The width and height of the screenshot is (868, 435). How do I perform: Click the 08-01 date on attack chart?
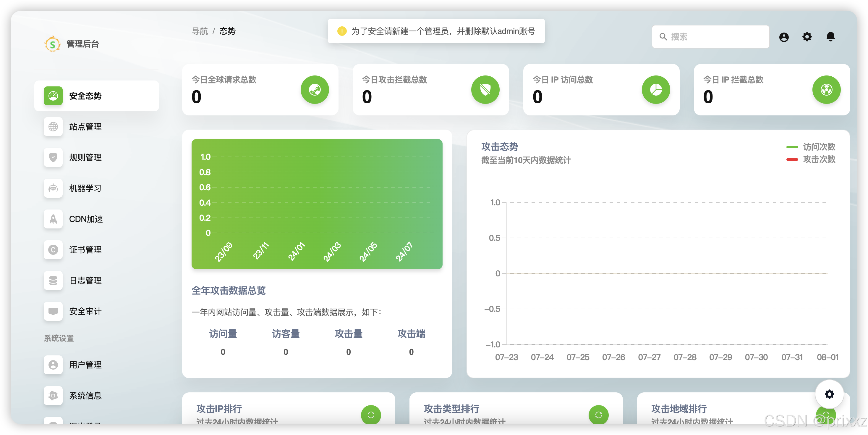pos(827,357)
